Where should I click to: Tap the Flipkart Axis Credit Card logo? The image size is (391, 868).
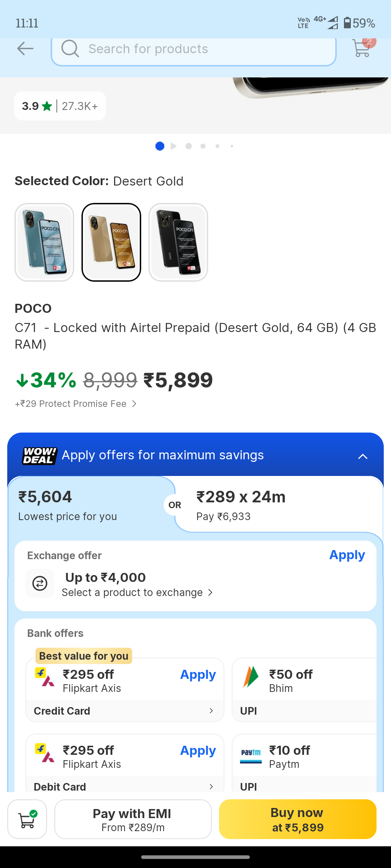tap(45, 677)
